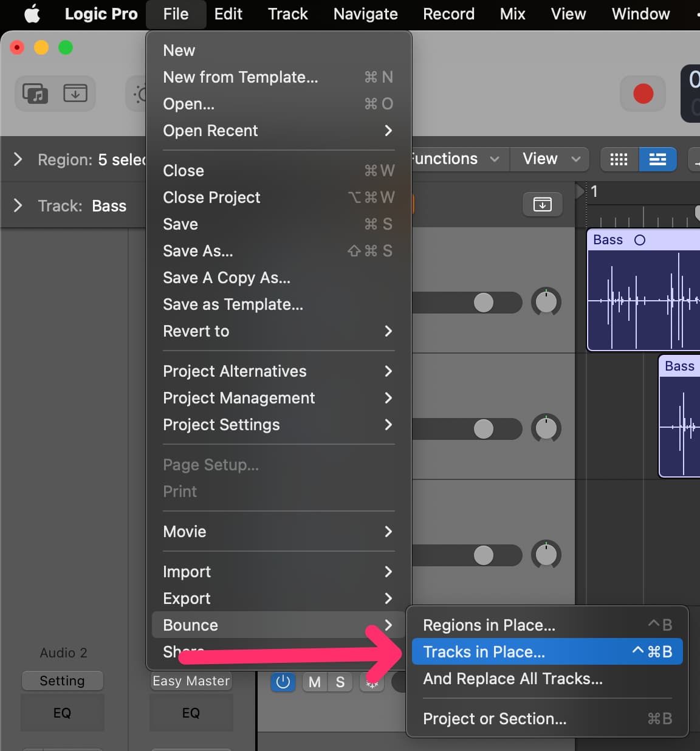
Task: Select Regions in Place…
Action: [547, 625]
